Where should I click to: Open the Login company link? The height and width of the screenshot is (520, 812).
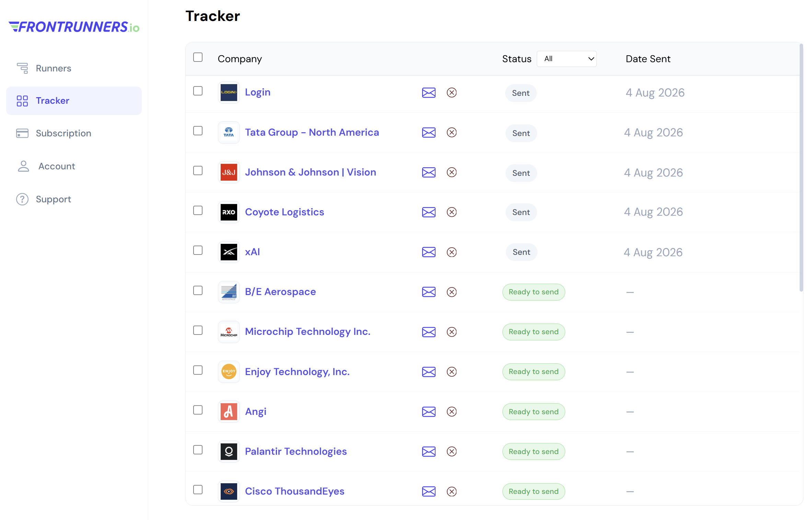(x=258, y=92)
